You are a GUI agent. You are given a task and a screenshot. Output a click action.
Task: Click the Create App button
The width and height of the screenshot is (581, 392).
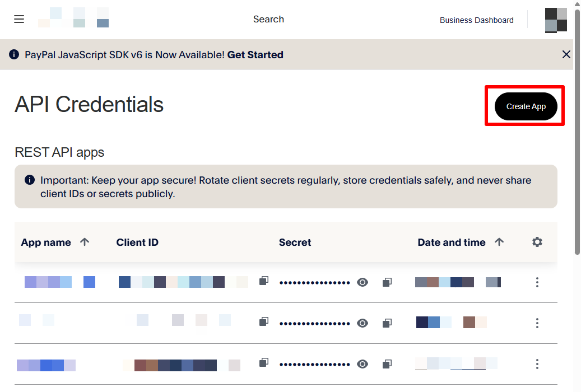(x=526, y=106)
